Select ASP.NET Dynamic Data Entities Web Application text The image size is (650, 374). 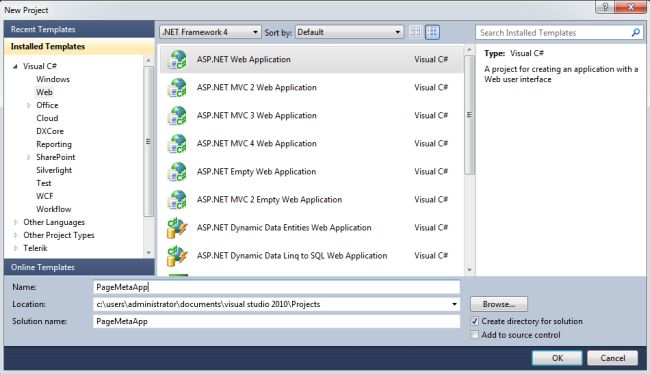[x=284, y=228]
